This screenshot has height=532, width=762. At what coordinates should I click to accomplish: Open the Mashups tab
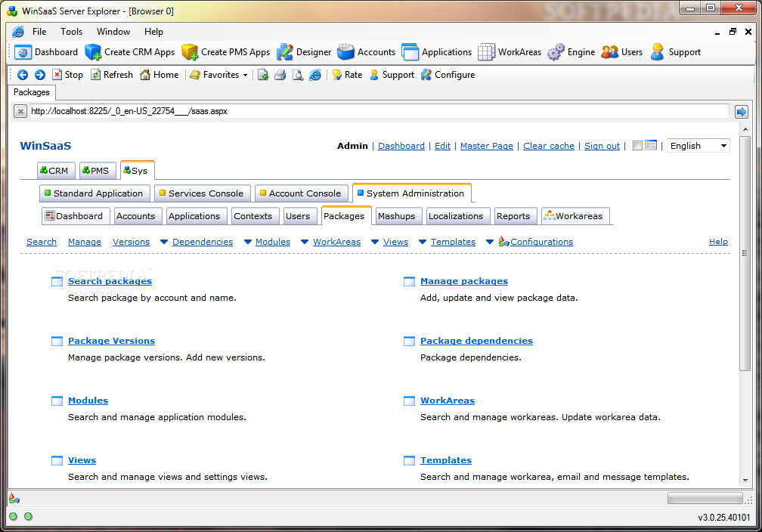[x=397, y=216]
